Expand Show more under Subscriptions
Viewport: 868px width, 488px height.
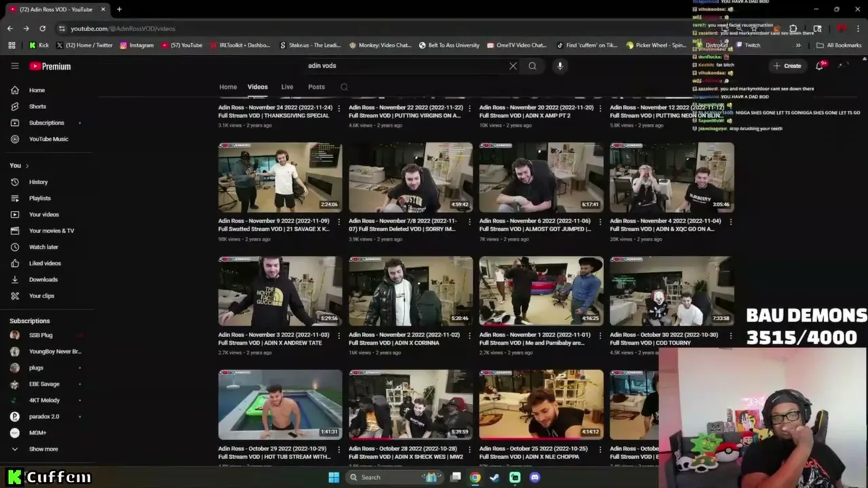click(x=43, y=449)
